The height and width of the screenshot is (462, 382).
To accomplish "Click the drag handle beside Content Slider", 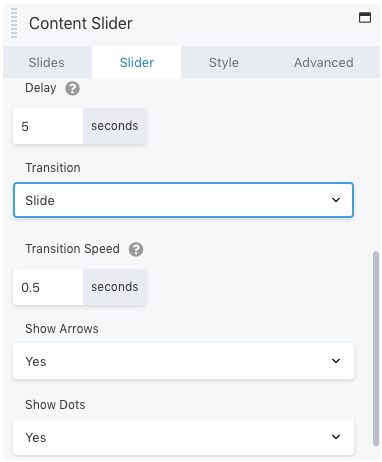I will (14, 23).
